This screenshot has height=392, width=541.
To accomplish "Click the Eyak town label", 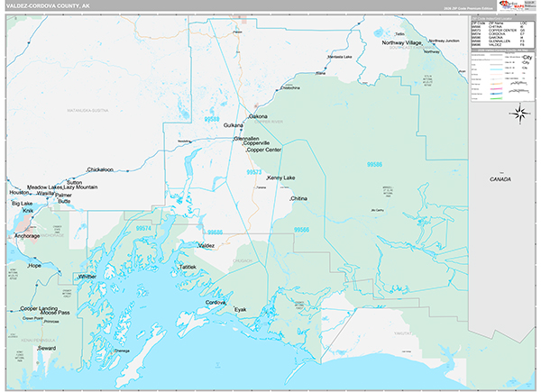I will pyautogui.click(x=240, y=310).
